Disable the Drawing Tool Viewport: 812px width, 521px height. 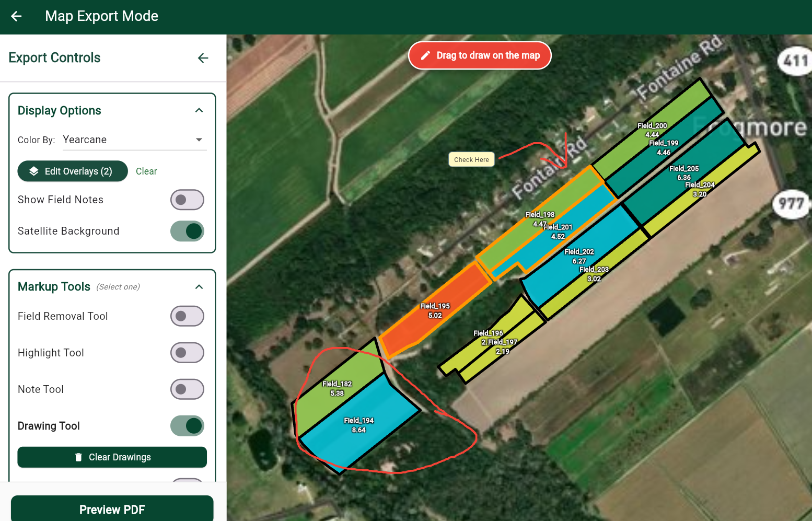point(187,425)
